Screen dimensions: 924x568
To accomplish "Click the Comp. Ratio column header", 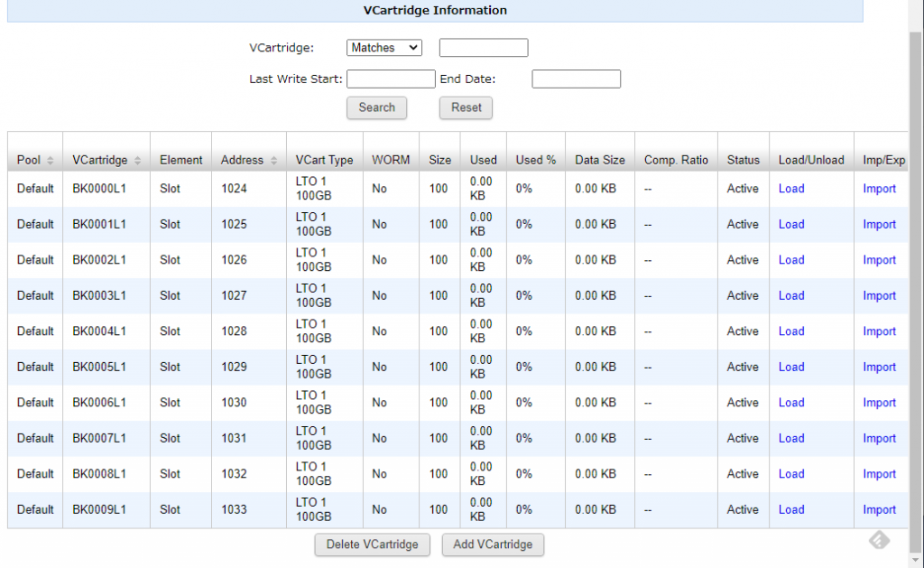I will [676, 161].
